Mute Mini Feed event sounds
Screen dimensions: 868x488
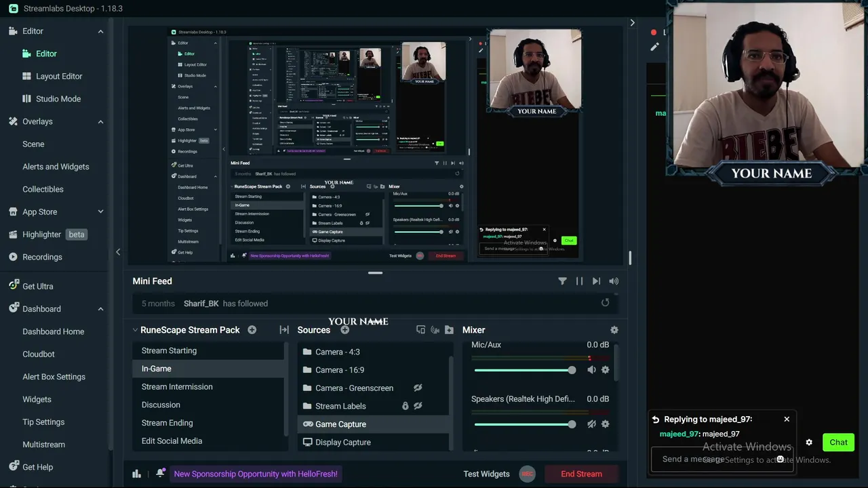(614, 281)
